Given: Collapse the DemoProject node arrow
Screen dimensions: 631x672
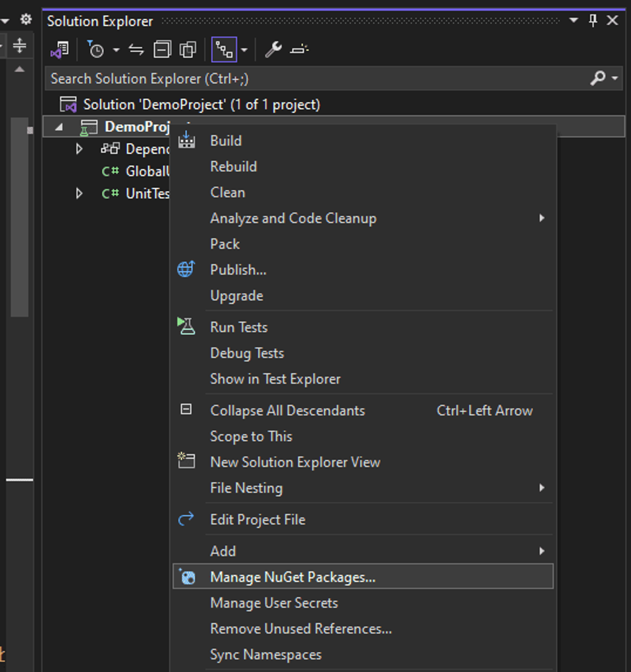Looking at the screenshot, I should [x=59, y=127].
